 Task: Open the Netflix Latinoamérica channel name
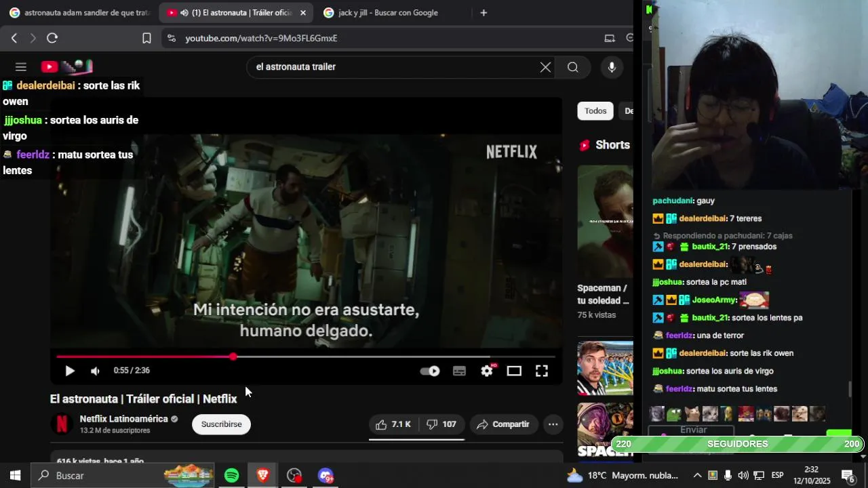123,419
